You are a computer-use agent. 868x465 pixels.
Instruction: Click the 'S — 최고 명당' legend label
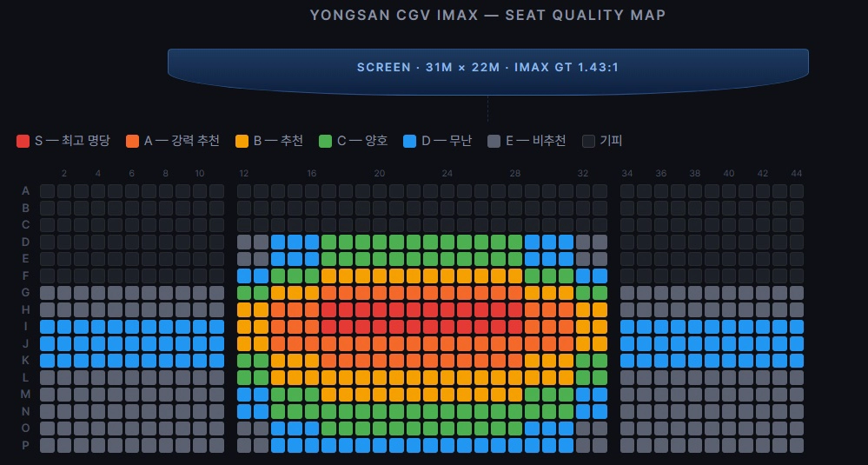tap(72, 141)
